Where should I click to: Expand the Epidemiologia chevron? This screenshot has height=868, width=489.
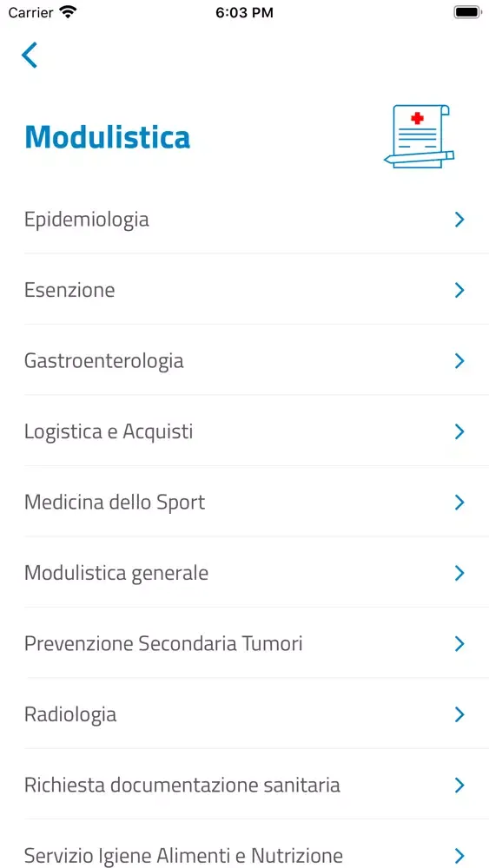[x=459, y=220]
